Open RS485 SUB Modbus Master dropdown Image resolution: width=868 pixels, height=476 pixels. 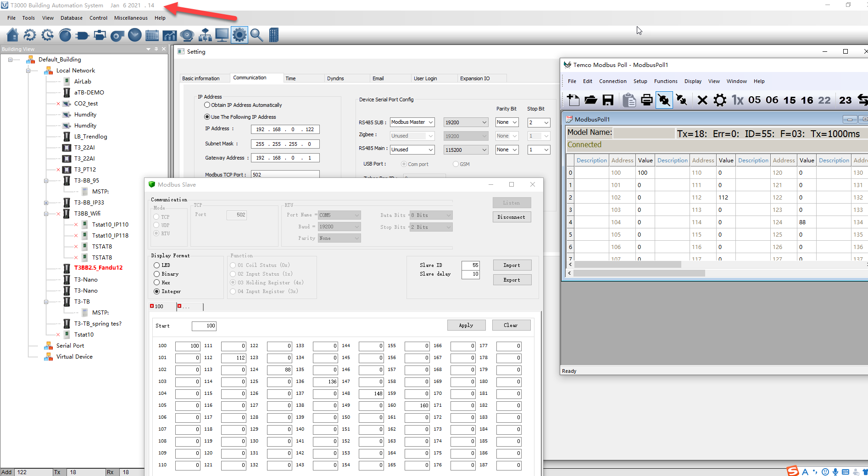coord(412,122)
